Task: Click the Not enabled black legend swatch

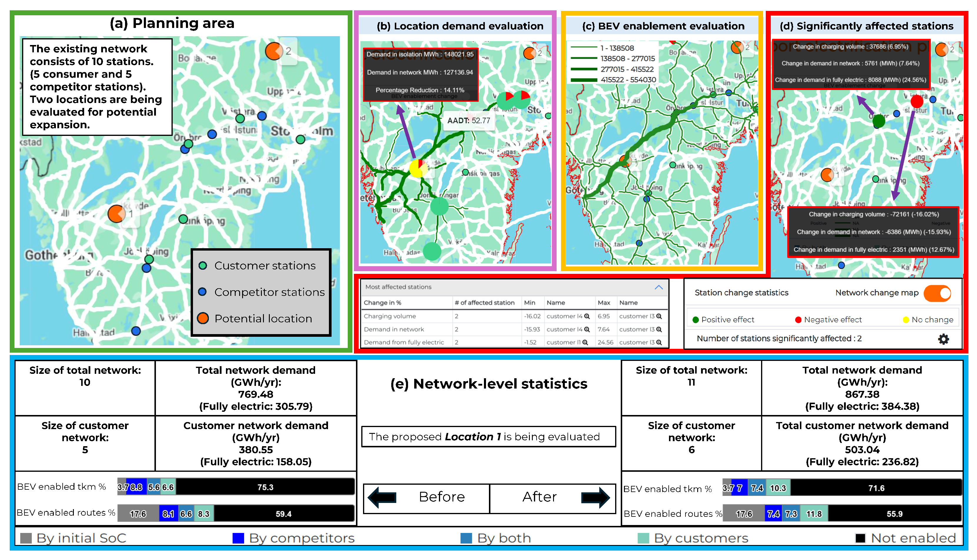Action: 860,538
